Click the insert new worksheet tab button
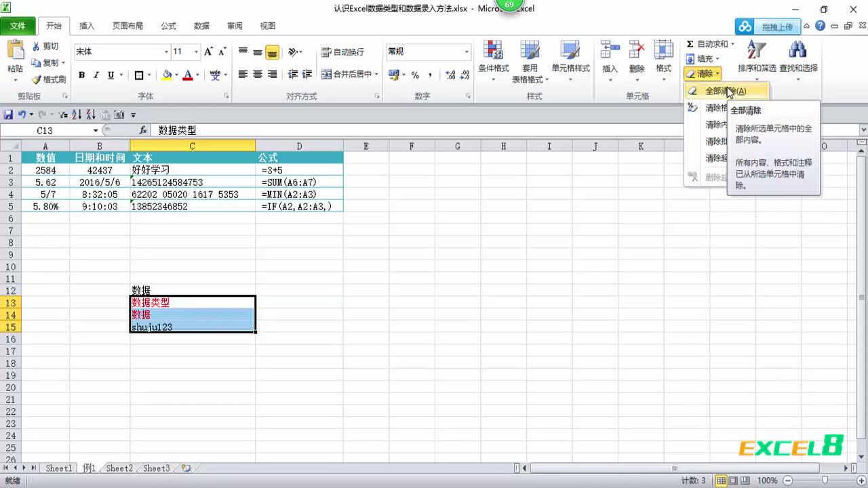Image resolution: width=868 pixels, height=488 pixels. pyautogui.click(x=186, y=468)
